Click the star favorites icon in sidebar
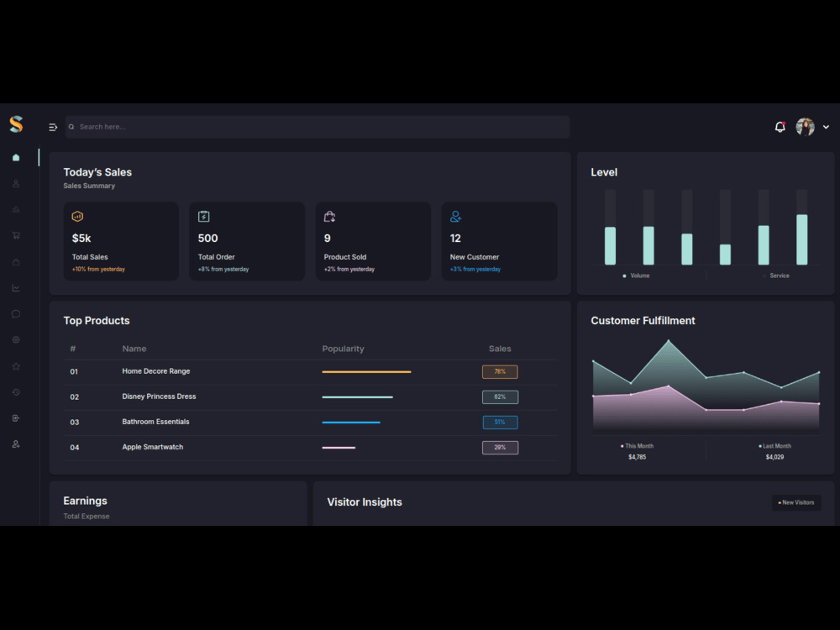 click(x=15, y=365)
